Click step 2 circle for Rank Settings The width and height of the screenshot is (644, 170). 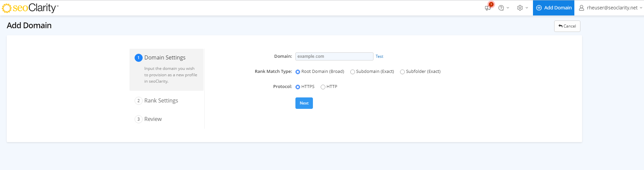pyautogui.click(x=138, y=101)
